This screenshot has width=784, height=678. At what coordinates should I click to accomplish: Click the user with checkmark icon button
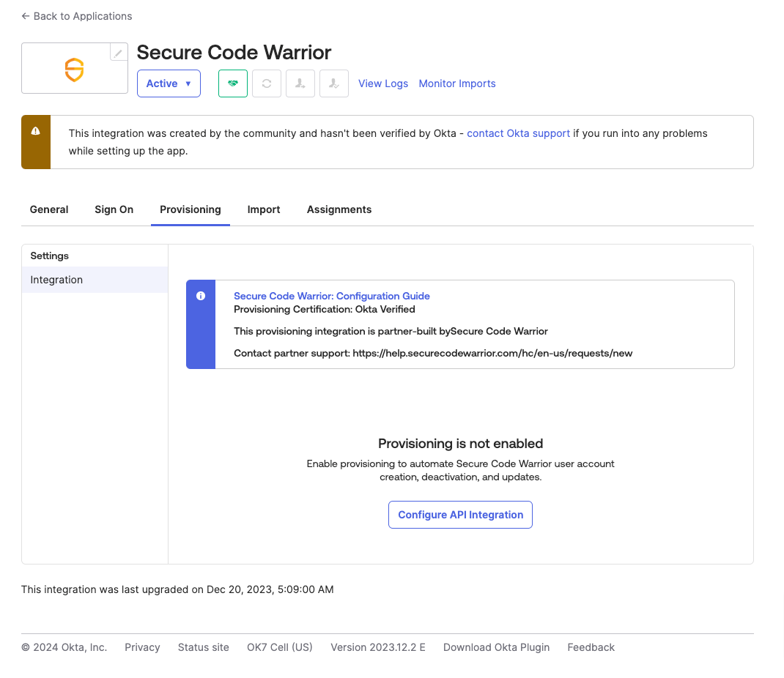(x=334, y=83)
